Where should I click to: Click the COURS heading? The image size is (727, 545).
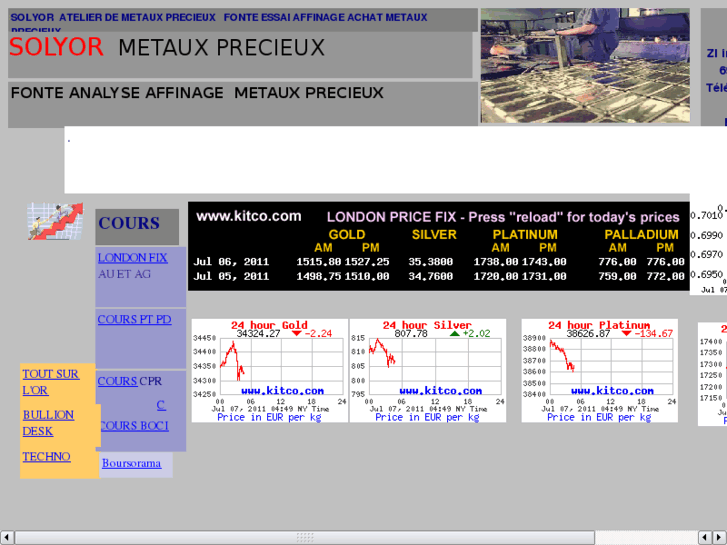(x=129, y=223)
